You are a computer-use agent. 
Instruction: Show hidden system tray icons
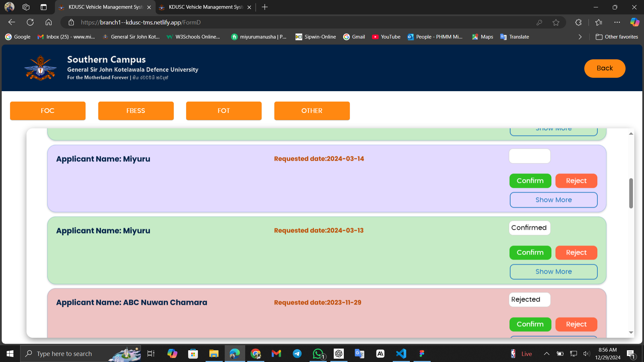click(546, 354)
